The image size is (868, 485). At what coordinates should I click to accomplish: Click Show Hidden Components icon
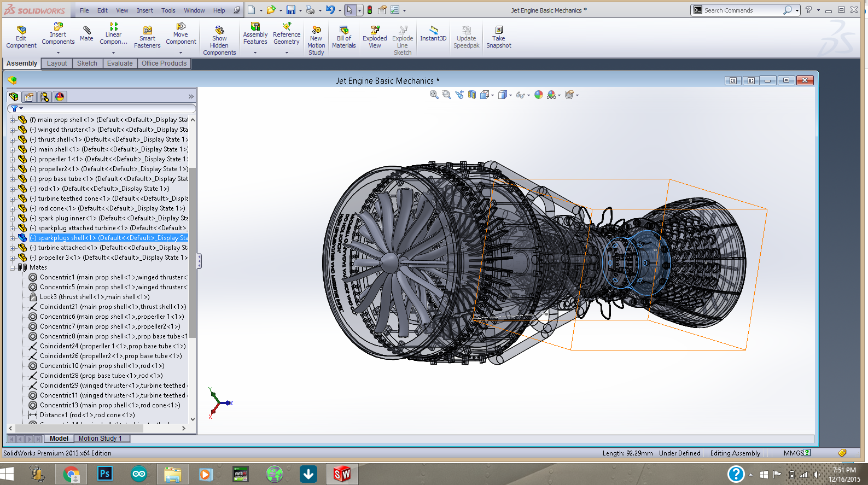219,31
